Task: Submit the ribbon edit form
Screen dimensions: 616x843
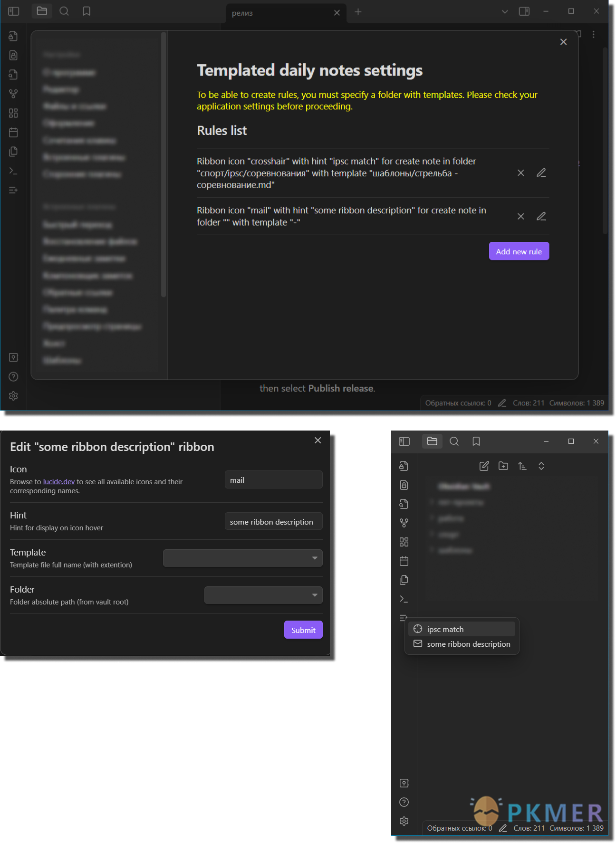Action: [303, 630]
